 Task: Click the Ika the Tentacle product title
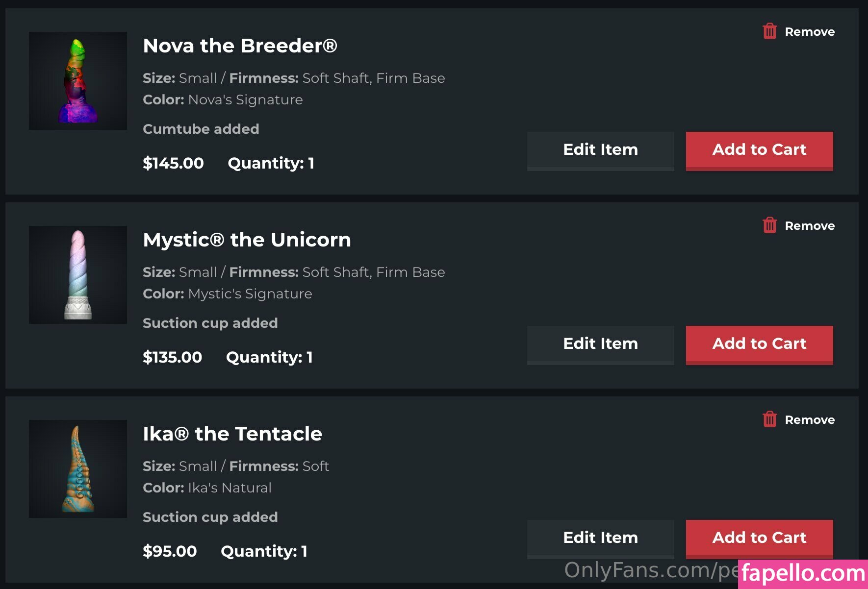tap(232, 434)
